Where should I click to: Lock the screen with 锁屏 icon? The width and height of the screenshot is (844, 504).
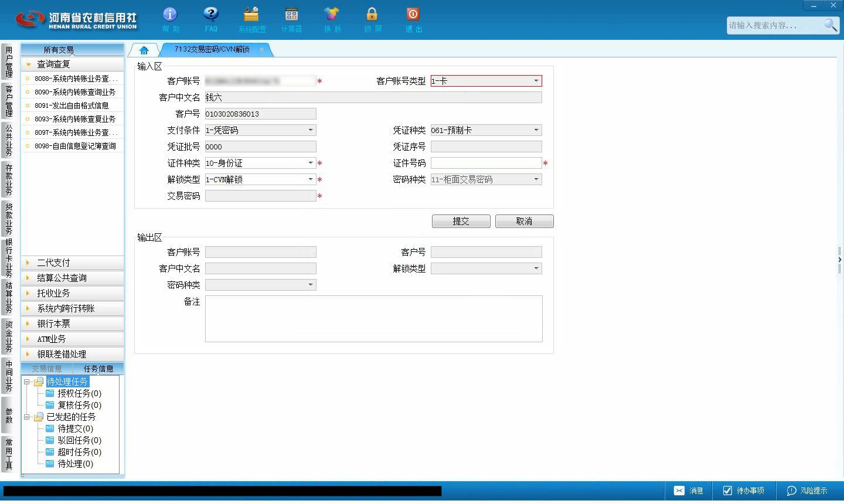pos(372,20)
